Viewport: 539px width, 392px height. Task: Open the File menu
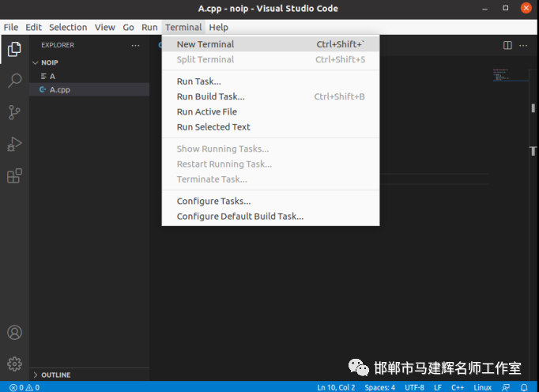click(x=11, y=27)
